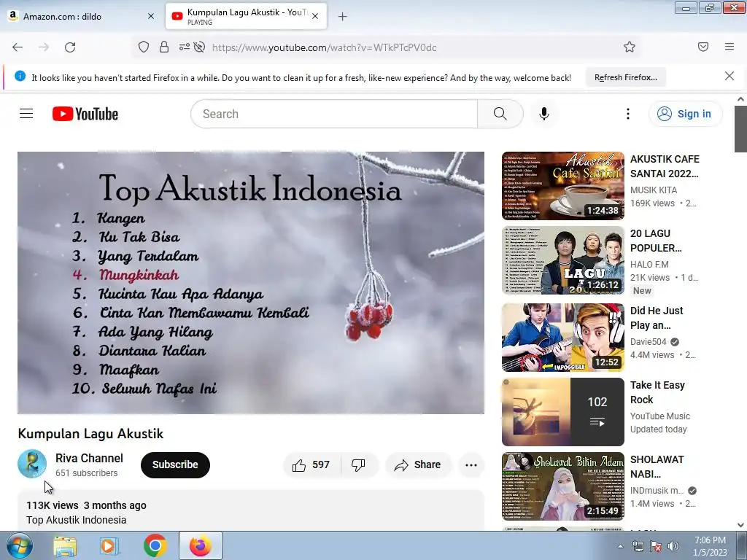Share the video

418,464
